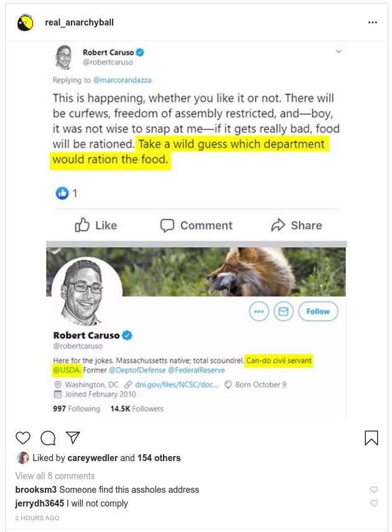Open the real_anarchyball username link
The height and width of the screenshot is (532, 392).
pyautogui.click(x=79, y=23)
